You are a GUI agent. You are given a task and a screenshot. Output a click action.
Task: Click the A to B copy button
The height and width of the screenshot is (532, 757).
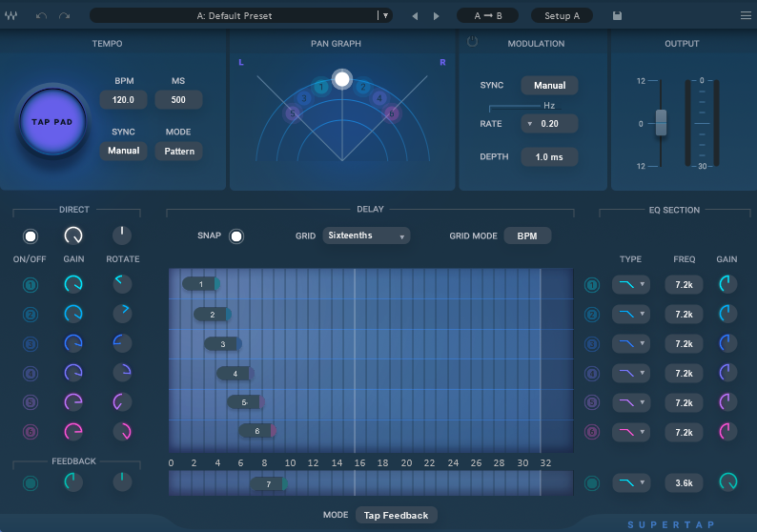click(487, 16)
